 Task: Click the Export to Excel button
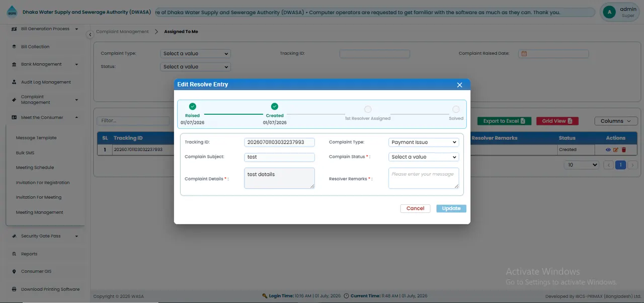[504, 121]
